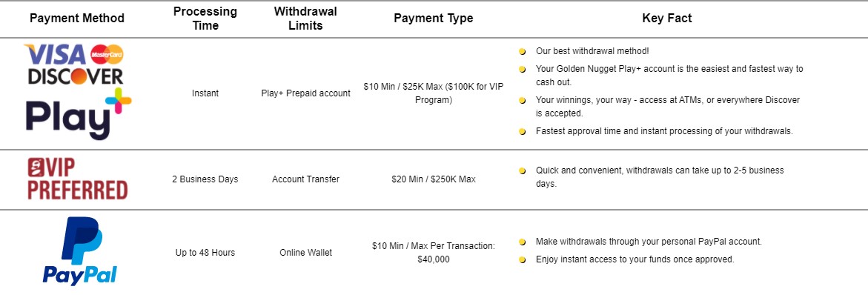The height and width of the screenshot is (295, 868).
Task: Click the 'Instant' processing time cell
Action: 205,93
